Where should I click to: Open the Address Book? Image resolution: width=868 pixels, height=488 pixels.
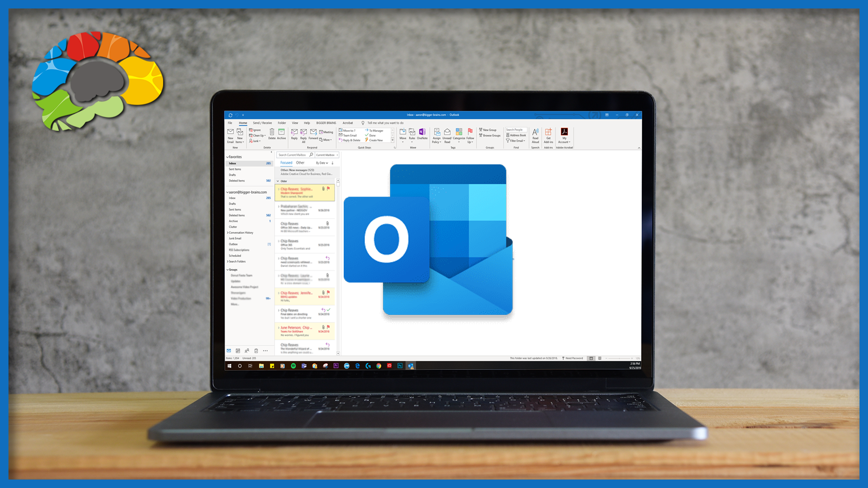click(x=516, y=135)
